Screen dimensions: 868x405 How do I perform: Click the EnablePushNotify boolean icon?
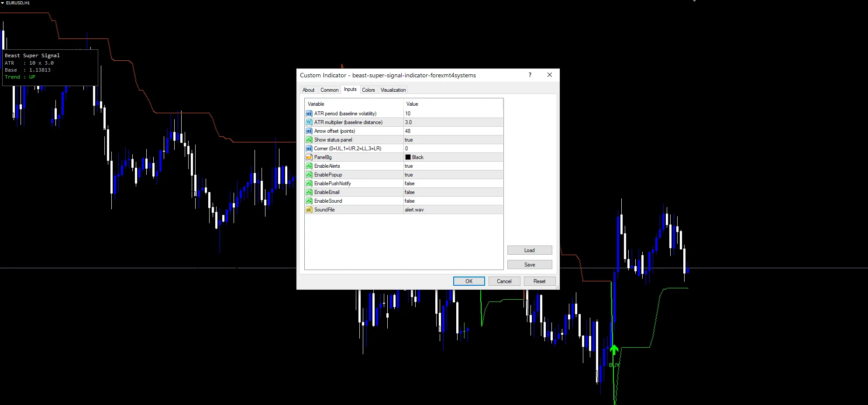pyautogui.click(x=309, y=183)
